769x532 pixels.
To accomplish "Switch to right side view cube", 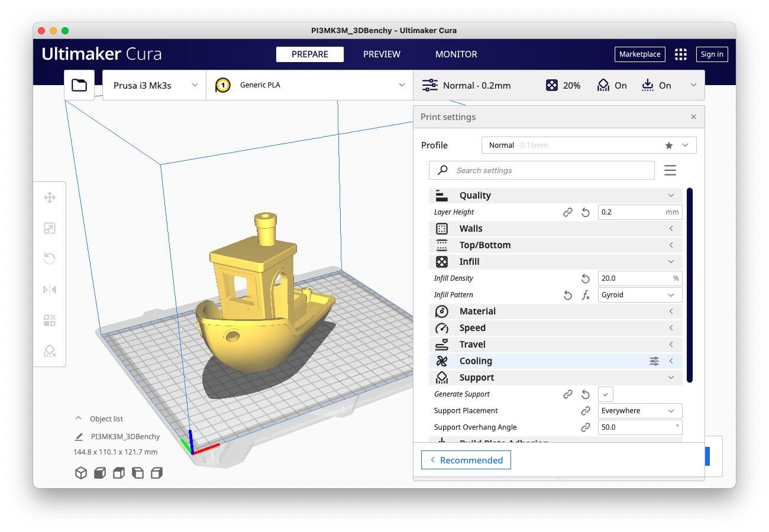I will pos(157,473).
